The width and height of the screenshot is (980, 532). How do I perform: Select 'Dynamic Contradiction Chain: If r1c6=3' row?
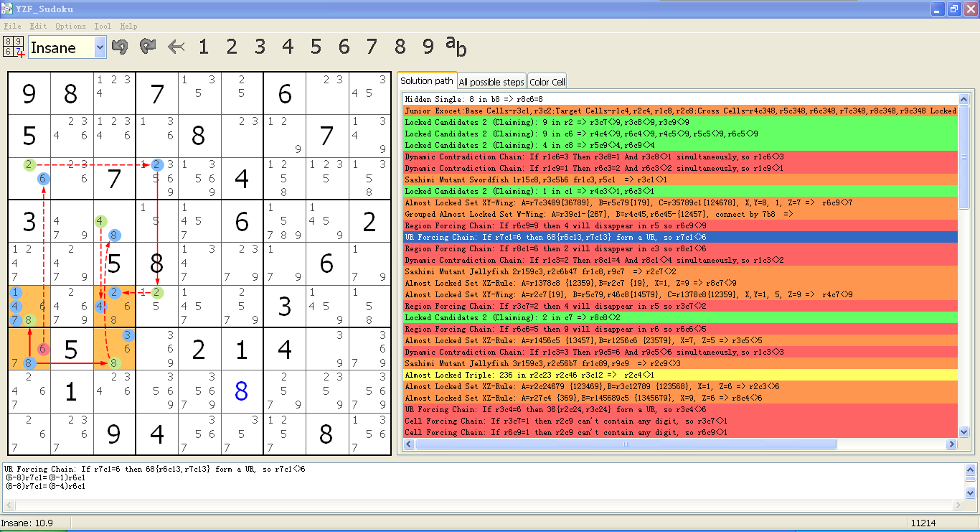pos(680,157)
